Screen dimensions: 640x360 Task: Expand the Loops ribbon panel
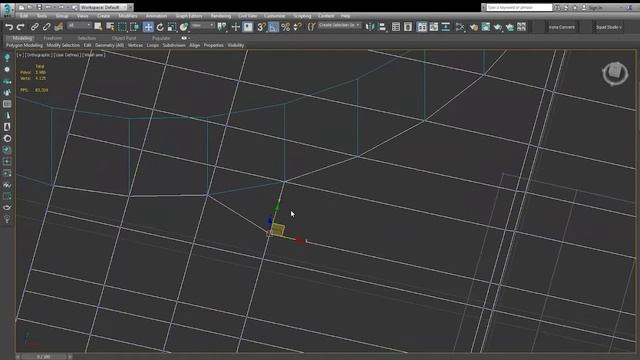click(x=153, y=45)
